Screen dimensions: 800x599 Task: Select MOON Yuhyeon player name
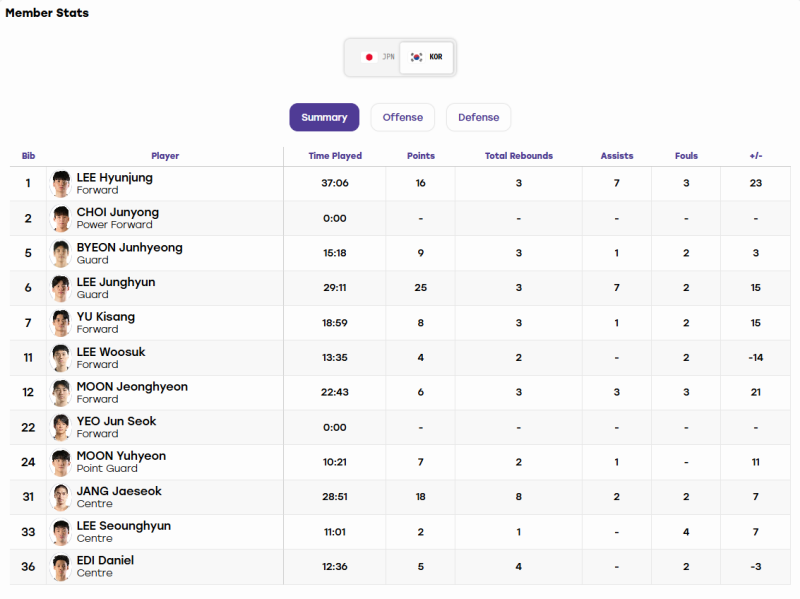[121, 456]
